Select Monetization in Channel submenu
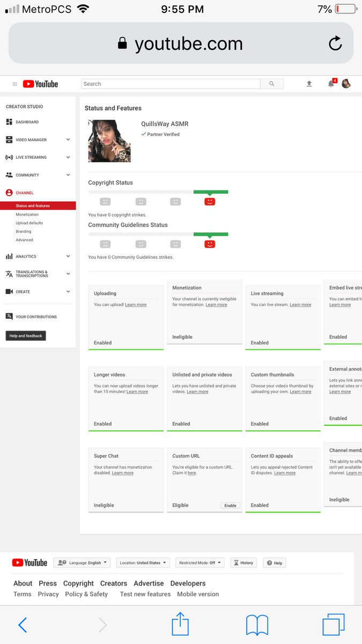The image size is (362, 644). coord(27,214)
